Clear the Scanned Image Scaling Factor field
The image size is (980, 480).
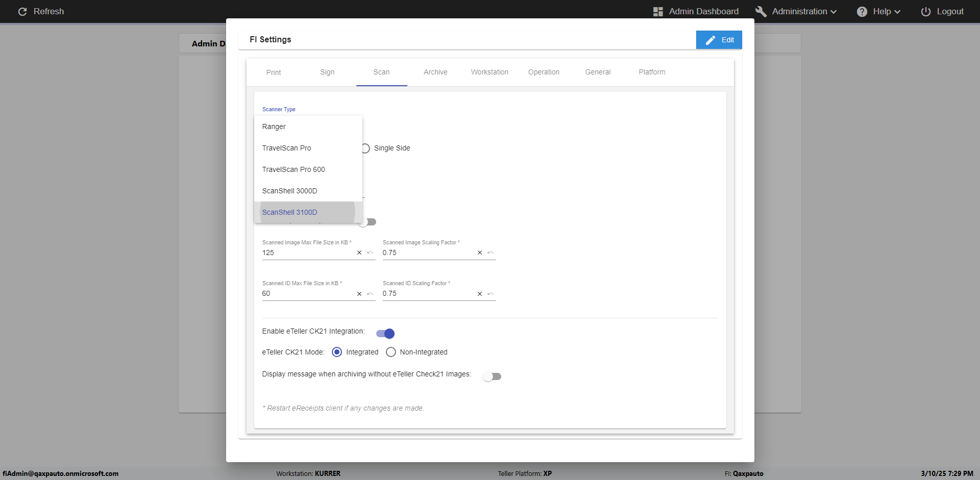pos(480,252)
